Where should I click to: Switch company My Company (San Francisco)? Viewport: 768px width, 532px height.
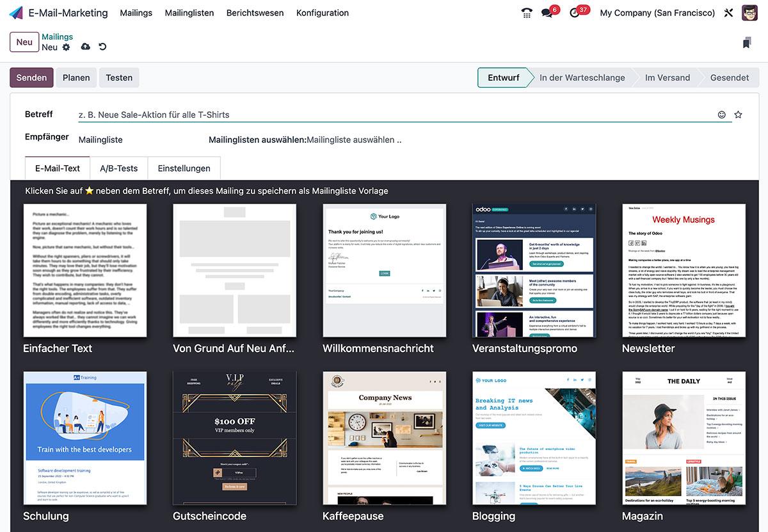pos(657,13)
